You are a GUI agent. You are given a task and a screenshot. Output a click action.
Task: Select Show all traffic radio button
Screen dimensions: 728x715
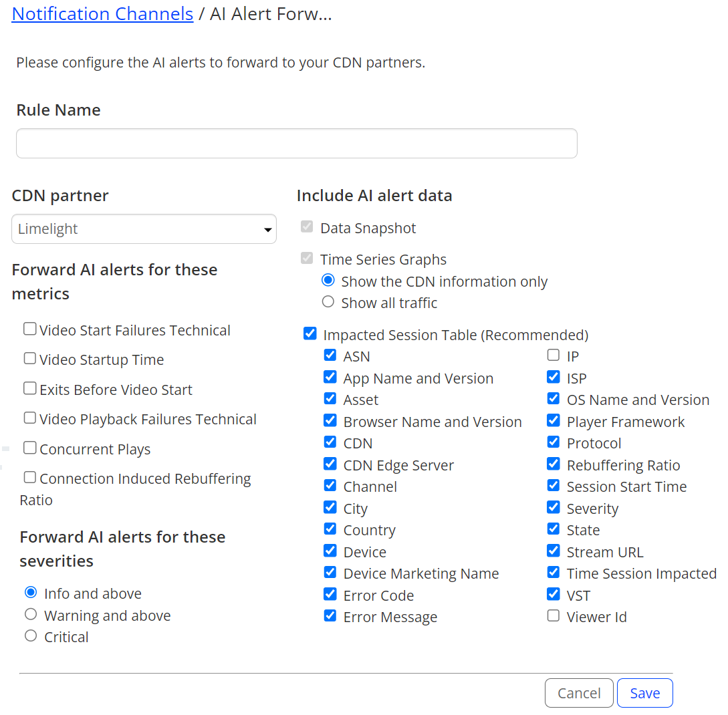point(328,301)
